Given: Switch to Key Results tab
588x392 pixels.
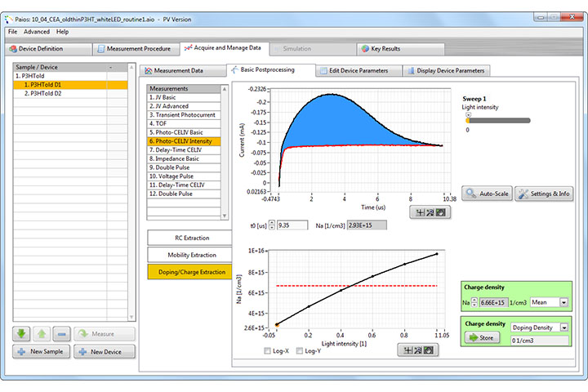Looking at the screenshot, I should tap(400, 49).
